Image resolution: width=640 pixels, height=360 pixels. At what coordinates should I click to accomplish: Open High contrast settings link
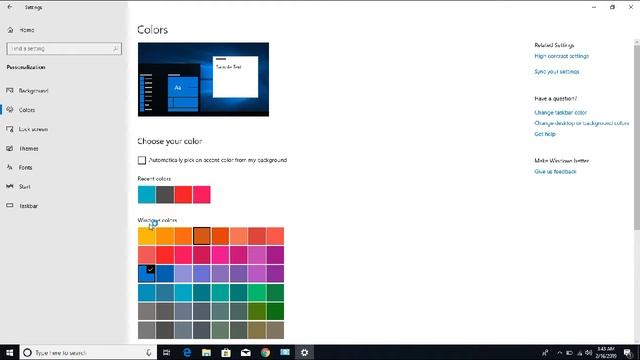coord(561,56)
